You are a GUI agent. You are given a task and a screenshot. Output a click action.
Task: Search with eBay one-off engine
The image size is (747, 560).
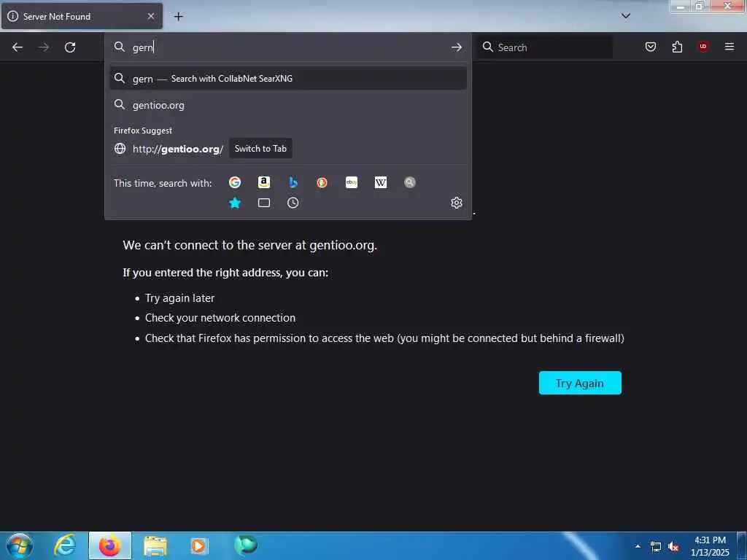click(352, 182)
